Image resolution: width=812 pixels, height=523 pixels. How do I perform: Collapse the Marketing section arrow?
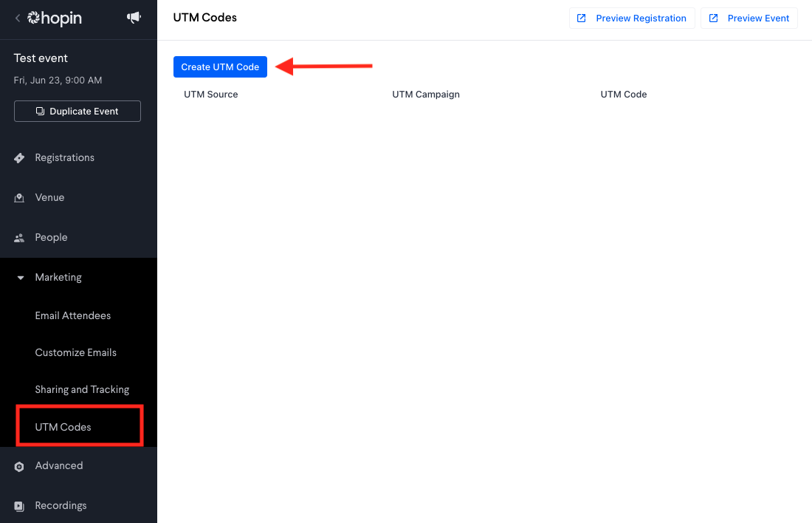[x=20, y=278]
